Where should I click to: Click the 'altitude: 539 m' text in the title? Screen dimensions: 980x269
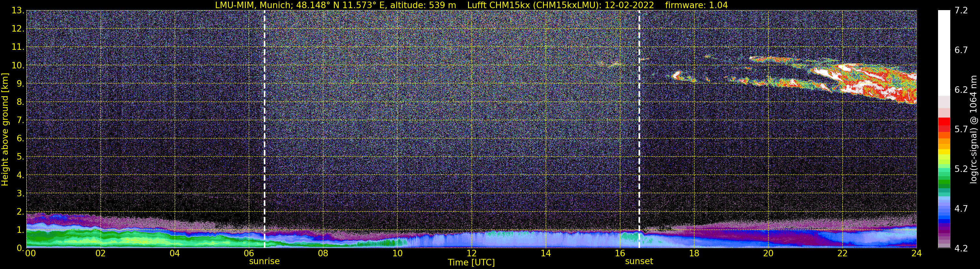point(423,5)
